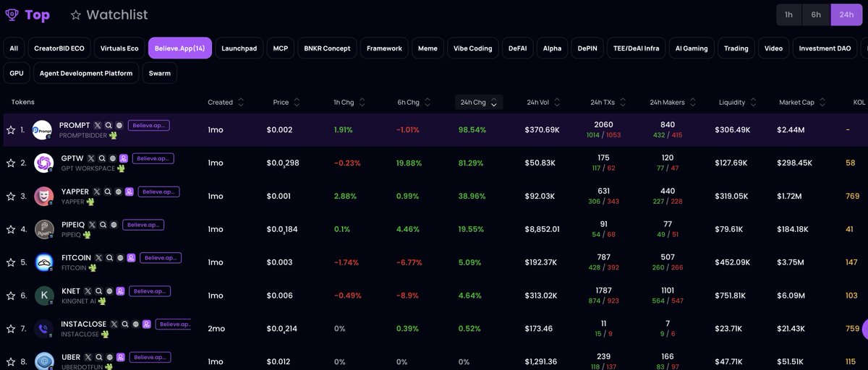Select the Launchpad category filter
Viewport: 868px width, 370px height.
239,48
